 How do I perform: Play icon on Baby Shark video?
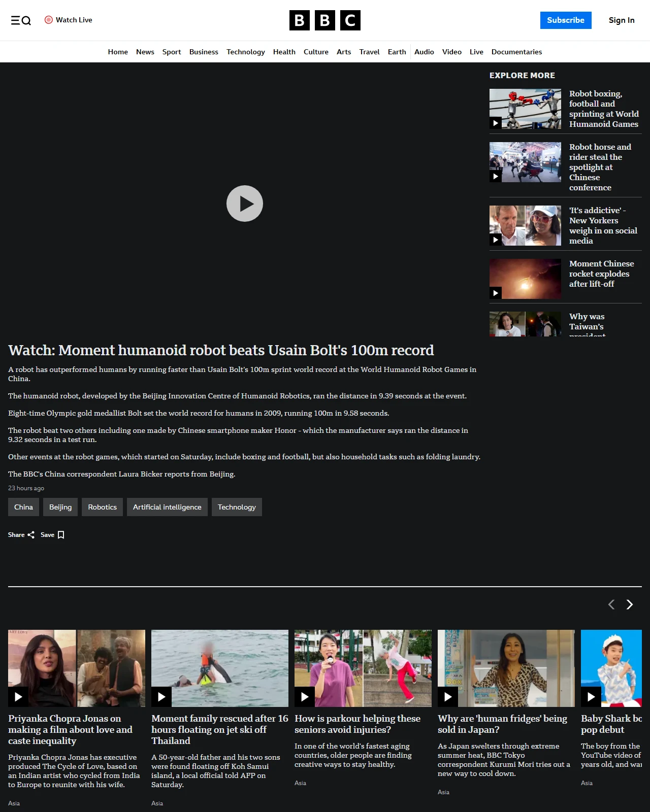coord(591,697)
